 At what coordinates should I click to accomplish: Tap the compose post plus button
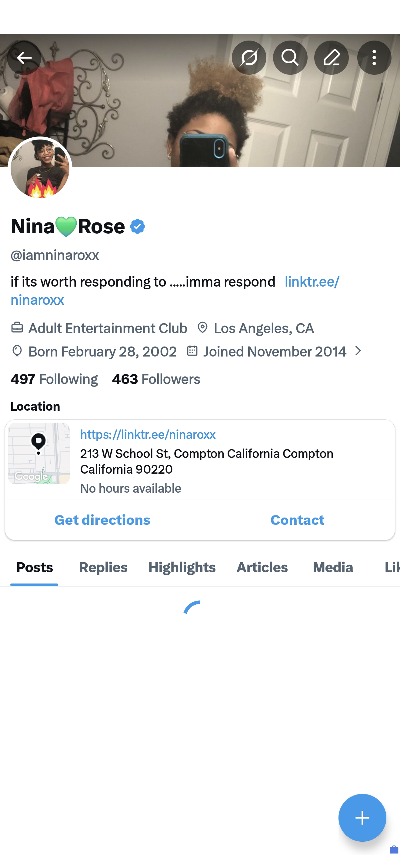tap(362, 817)
